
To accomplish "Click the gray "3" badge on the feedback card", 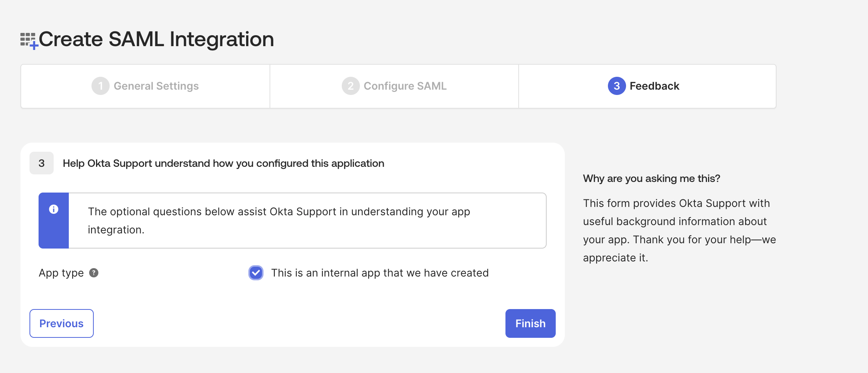I will click(41, 163).
